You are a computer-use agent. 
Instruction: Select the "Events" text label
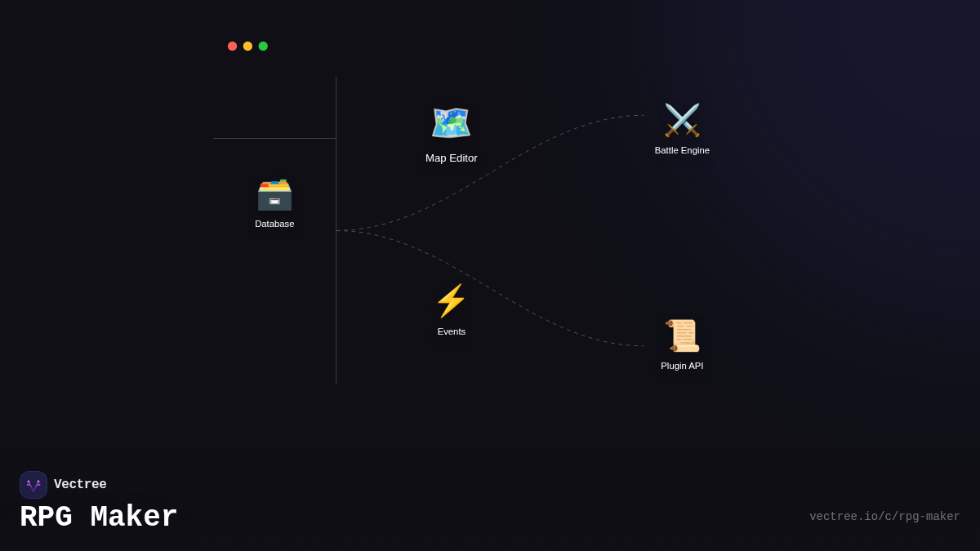(451, 331)
